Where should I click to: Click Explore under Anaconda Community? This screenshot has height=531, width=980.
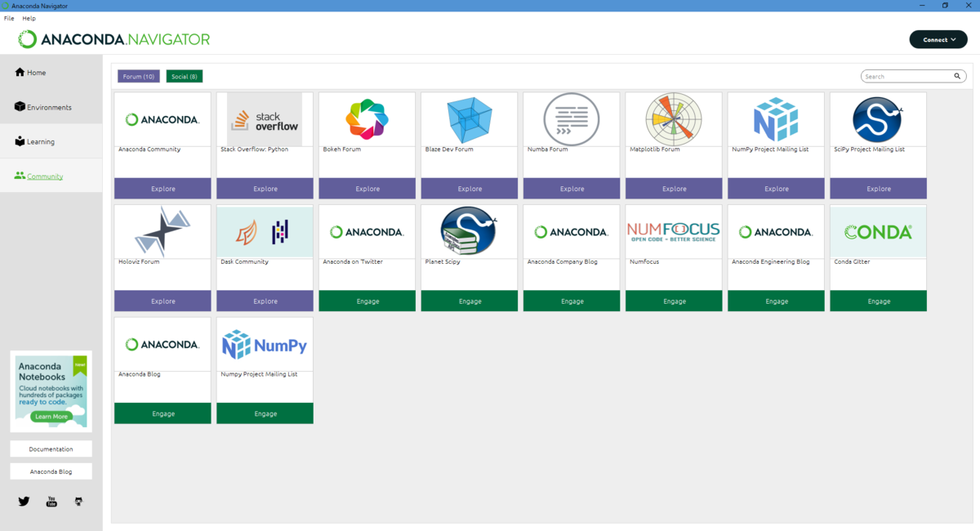click(x=163, y=189)
